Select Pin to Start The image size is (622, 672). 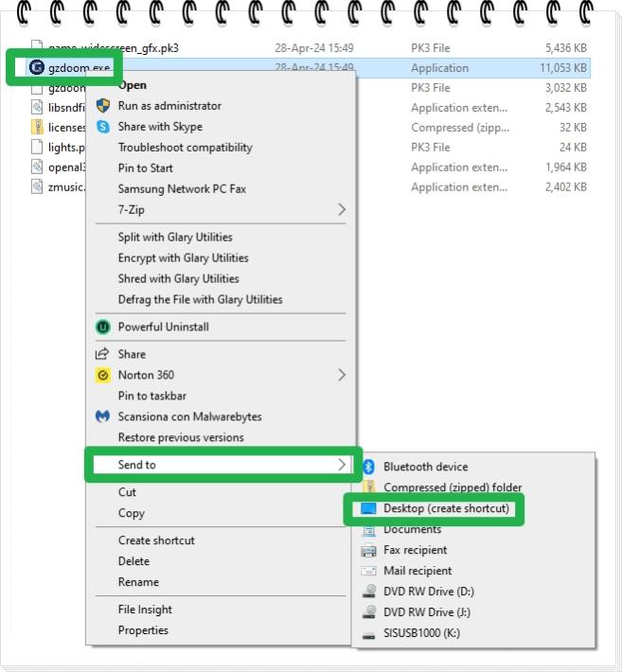[145, 168]
